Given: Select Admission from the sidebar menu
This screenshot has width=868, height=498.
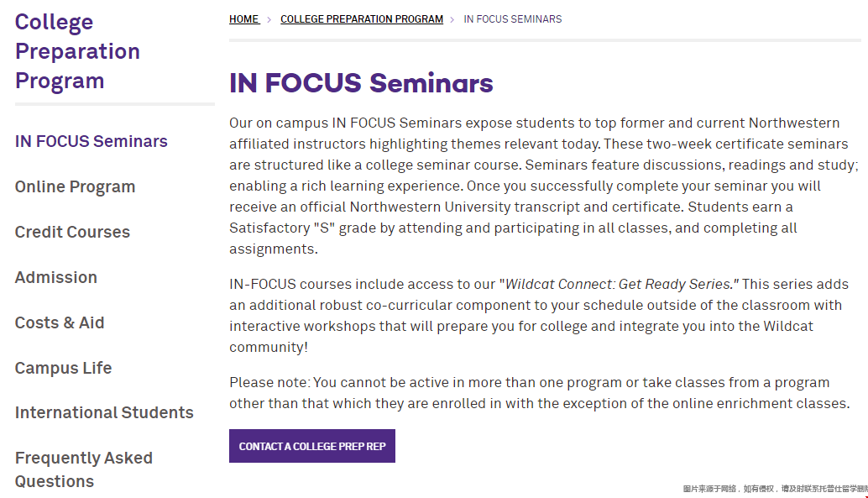Looking at the screenshot, I should [56, 277].
